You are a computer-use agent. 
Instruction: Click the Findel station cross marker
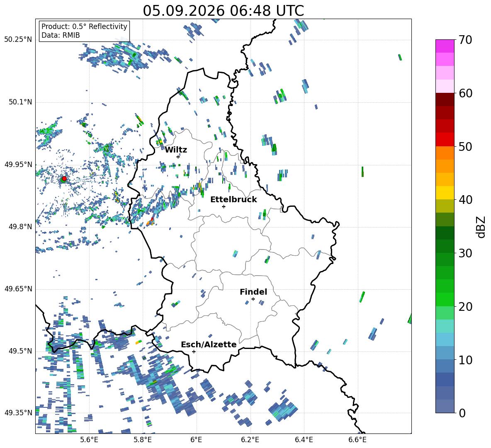click(x=253, y=299)
